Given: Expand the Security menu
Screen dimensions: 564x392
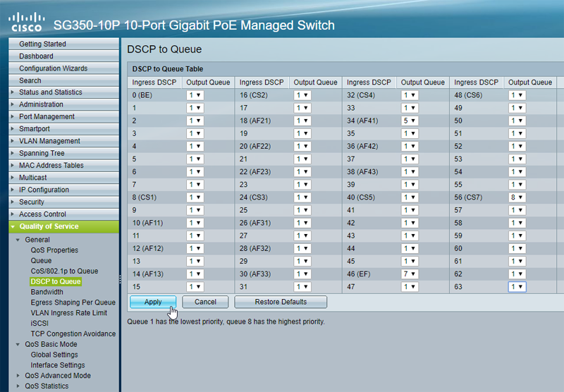Looking at the screenshot, I should tap(63, 202).
